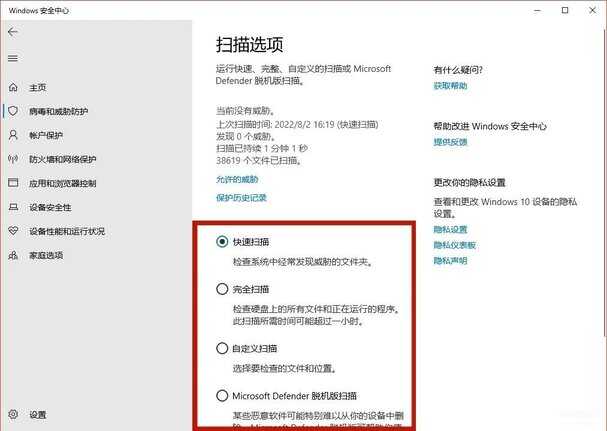607x431 pixels.
Task: Click the wireless icon for 防火墙和网络保护
Action: [x=13, y=159]
